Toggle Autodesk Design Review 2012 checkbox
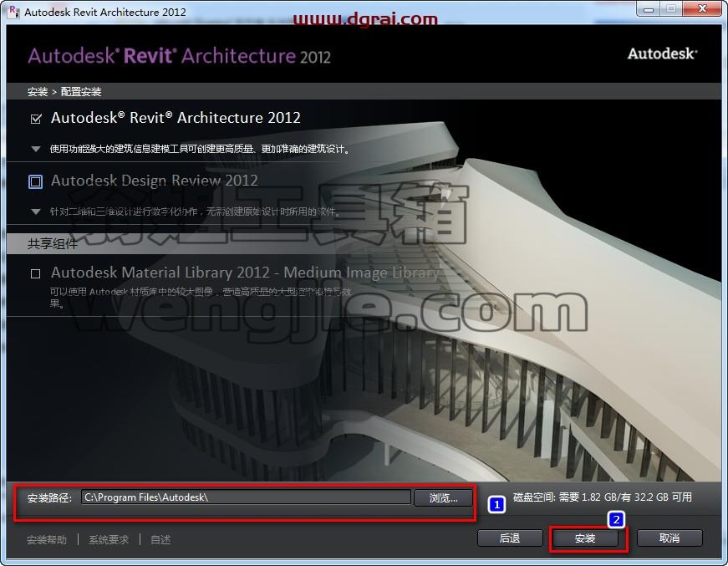Screen dimensions: 728x566 [35, 181]
